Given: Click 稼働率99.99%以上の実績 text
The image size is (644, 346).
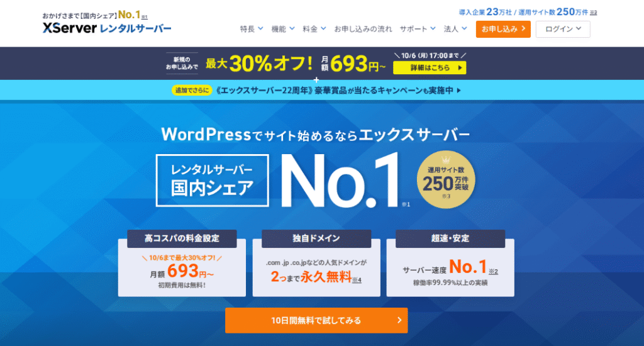Looking at the screenshot, I should click(450, 282).
